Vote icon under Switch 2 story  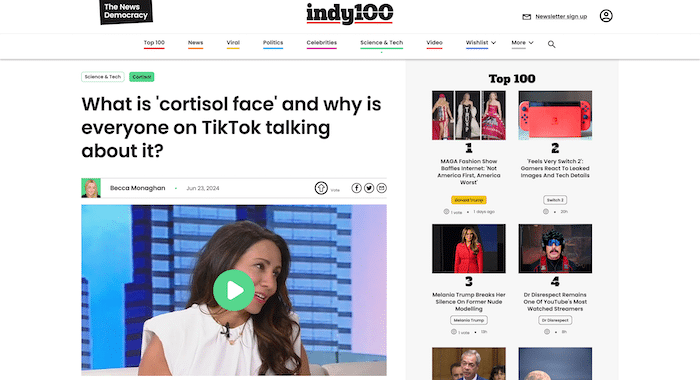coord(546,212)
